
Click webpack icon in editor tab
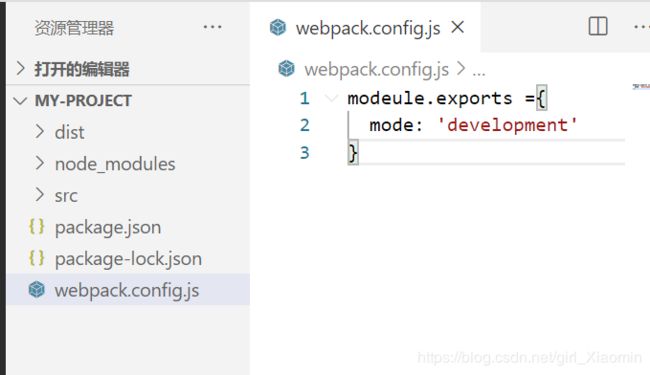278,28
